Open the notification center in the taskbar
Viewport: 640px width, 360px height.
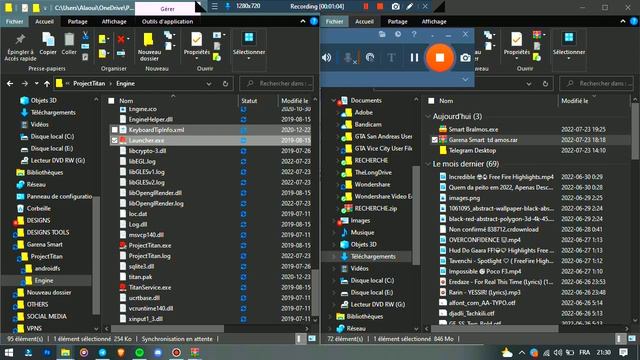click(x=623, y=352)
